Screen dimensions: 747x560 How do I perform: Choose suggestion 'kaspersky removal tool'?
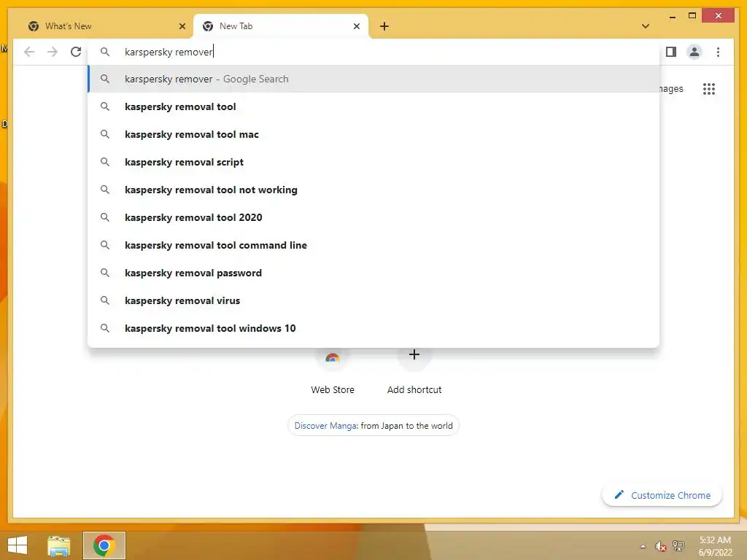[x=373, y=106]
